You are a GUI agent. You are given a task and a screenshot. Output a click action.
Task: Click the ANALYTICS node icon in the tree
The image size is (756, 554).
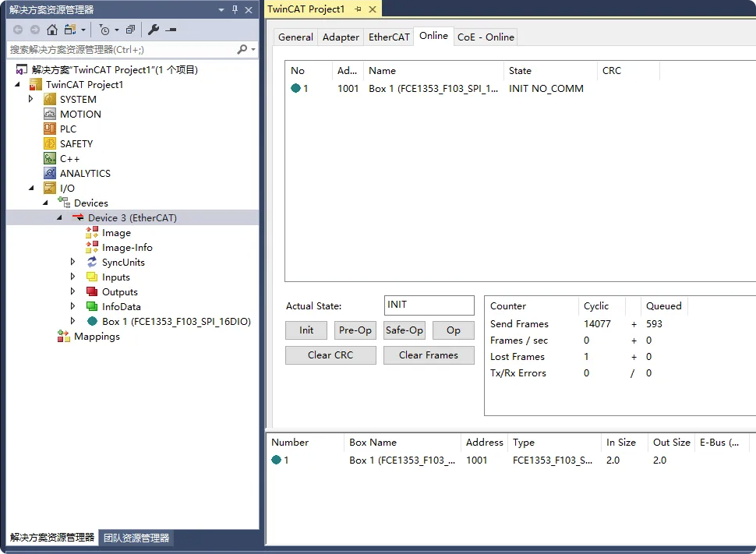pos(50,174)
